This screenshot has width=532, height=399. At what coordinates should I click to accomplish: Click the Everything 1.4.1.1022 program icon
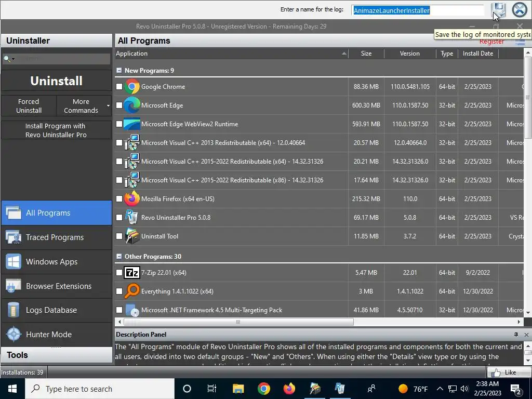point(131,291)
